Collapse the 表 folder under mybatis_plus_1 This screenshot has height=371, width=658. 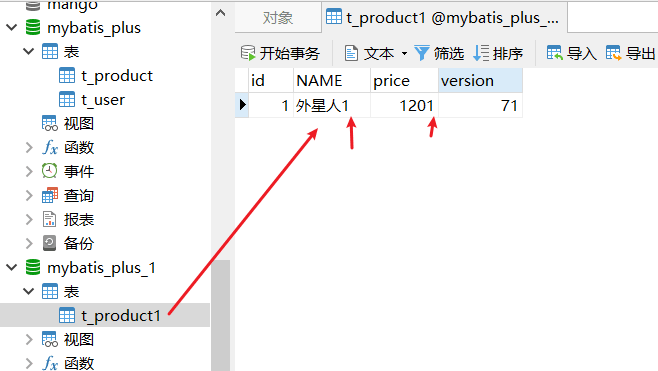tap(29, 291)
